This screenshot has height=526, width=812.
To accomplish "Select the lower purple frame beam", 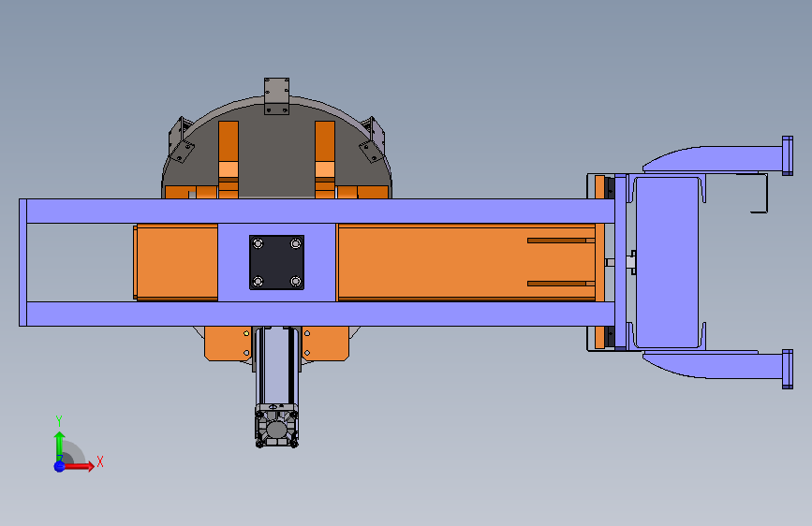I will (320, 314).
